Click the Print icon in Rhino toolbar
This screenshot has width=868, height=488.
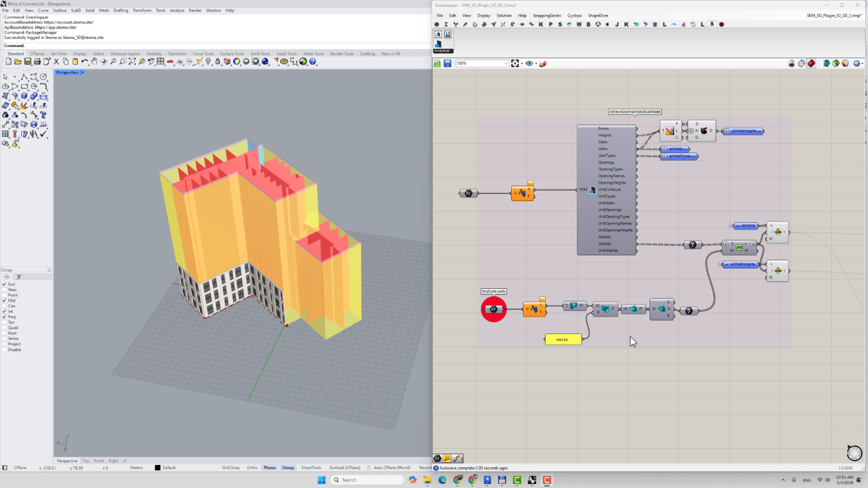[37, 61]
